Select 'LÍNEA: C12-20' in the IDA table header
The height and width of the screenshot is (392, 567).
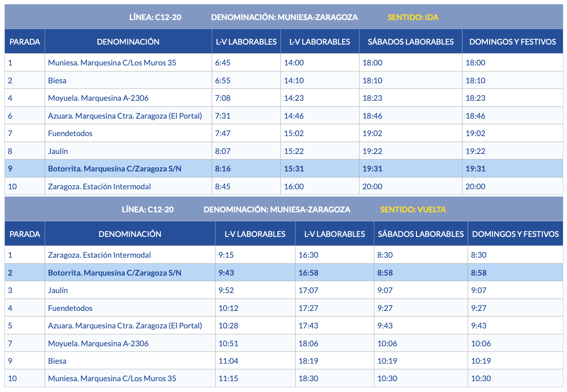click(x=155, y=17)
